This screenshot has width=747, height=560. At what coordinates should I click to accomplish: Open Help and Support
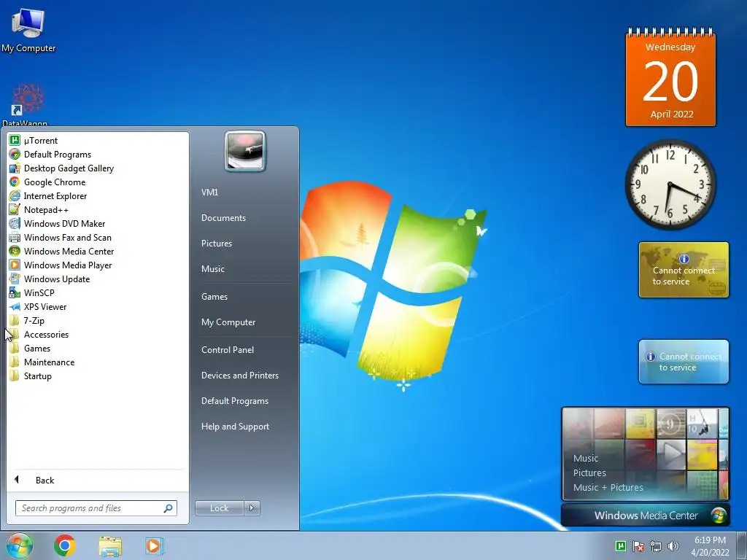coord(236,427)
